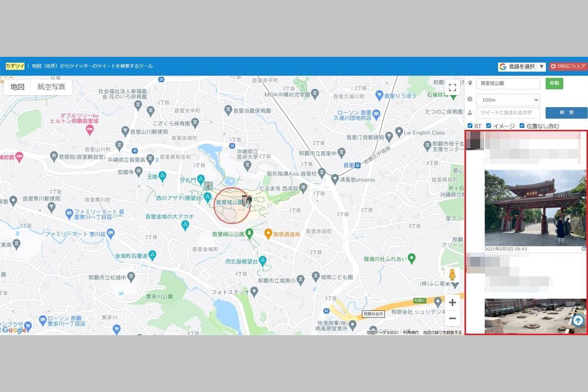The height and width of the screenshot is (392, 588).
Task: Click the 金城町石畳道 attraction marker
Action: (x=152, y=255)
